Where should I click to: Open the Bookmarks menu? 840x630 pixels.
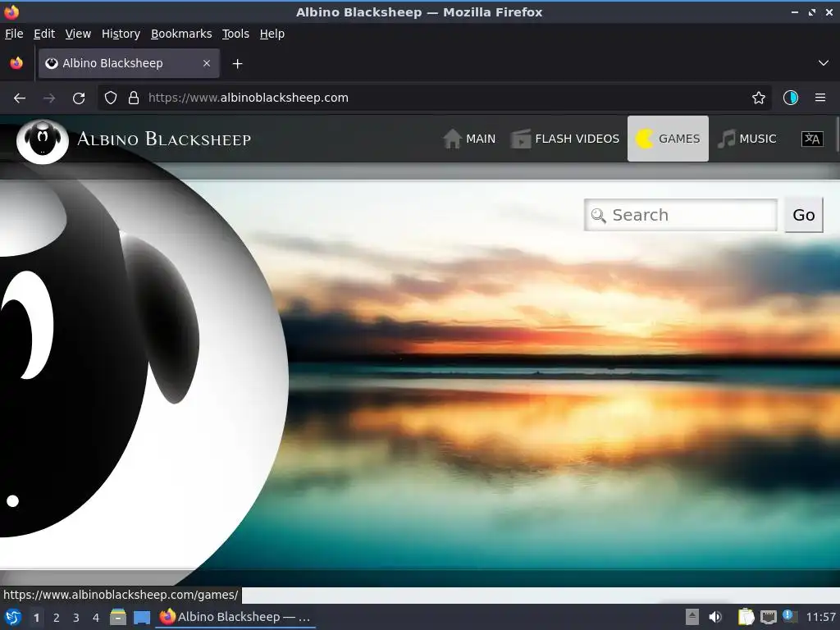click(x=181, y=34)
